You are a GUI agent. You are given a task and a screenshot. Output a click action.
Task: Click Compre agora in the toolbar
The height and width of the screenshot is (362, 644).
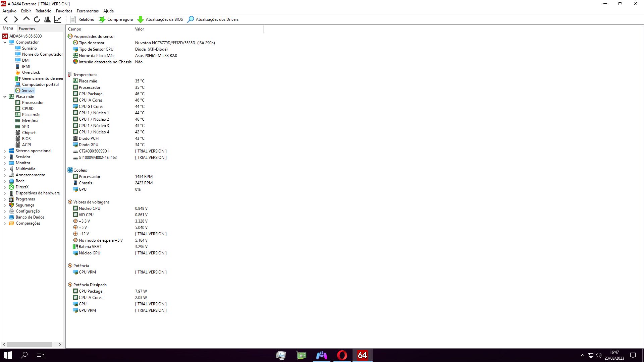coord(116,19)
